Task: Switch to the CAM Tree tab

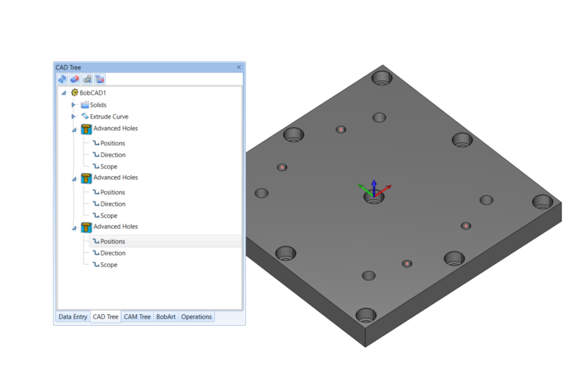Action: 137,316
